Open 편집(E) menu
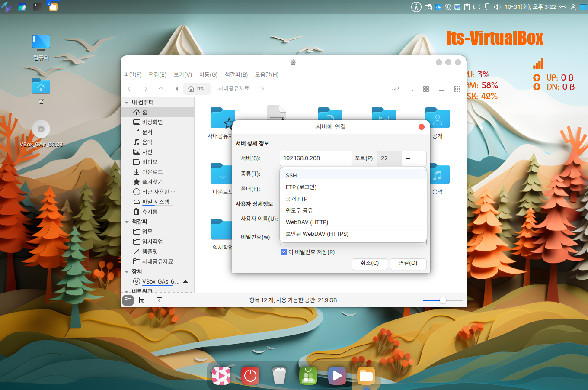The image size is (588, 390). pyautogui.click(x=157, y=74)
